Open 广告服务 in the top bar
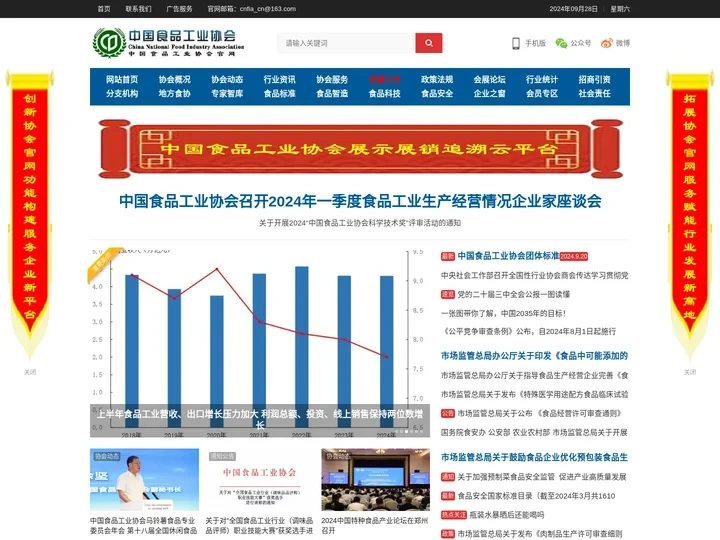Screen dimensions: 720x540 coord(179,9)
